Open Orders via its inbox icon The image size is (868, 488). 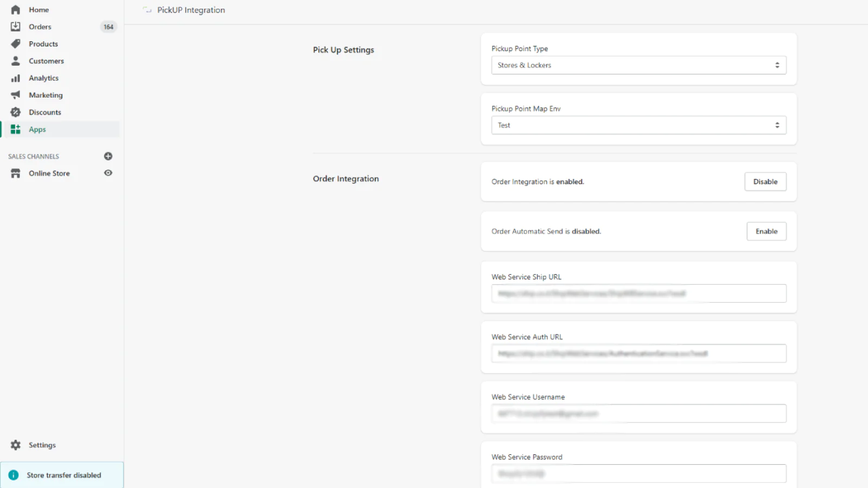pos(16,27)
